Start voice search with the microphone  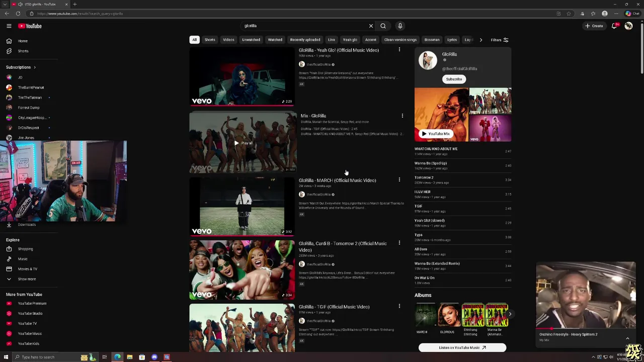click(x=400, y=26)
